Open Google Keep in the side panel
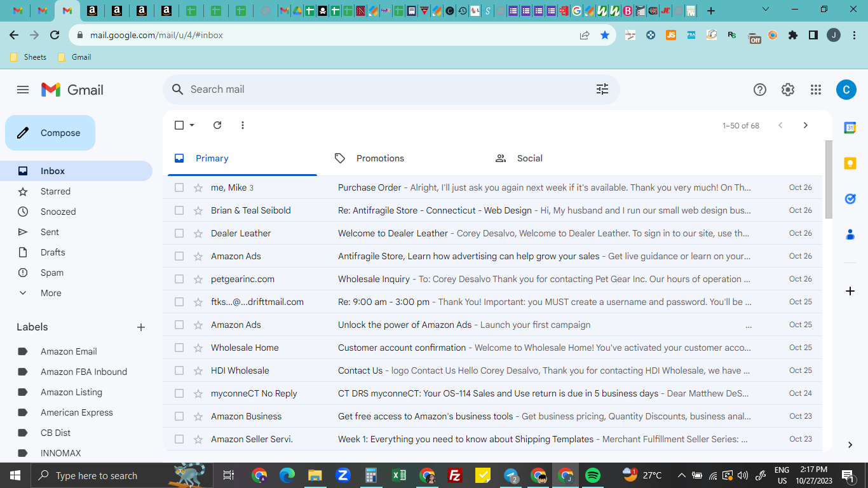Viewport: 868px width, 488px height. [850, 163]
